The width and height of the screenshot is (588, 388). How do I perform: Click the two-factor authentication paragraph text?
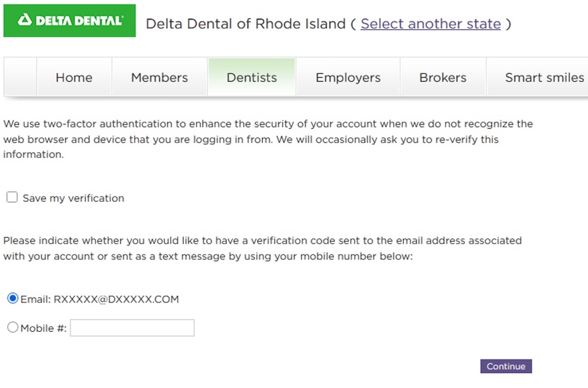click(268, 139)
